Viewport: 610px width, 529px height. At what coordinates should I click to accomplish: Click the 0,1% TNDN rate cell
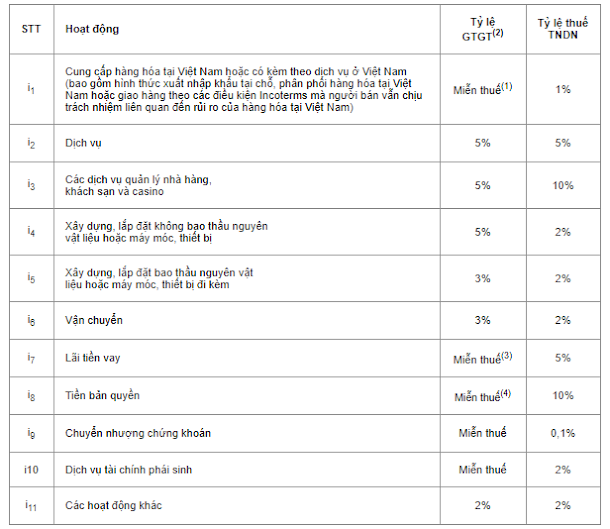pyautogui.click(x=563, y=433)
